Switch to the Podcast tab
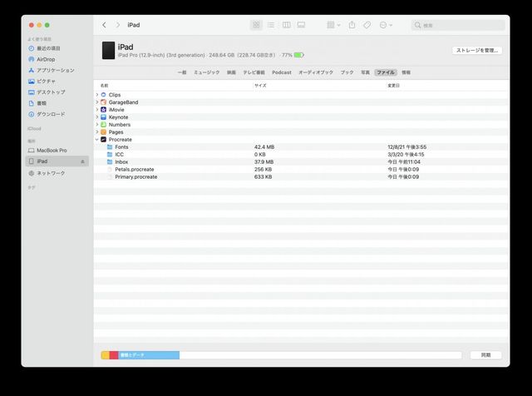Viewport: 532px width, 396px height. [x=282, y=72]
